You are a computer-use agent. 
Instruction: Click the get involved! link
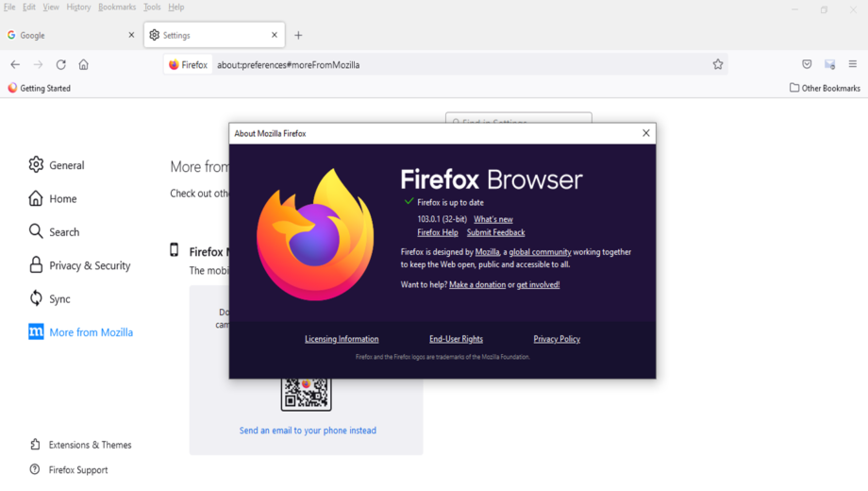click(538, 285)
